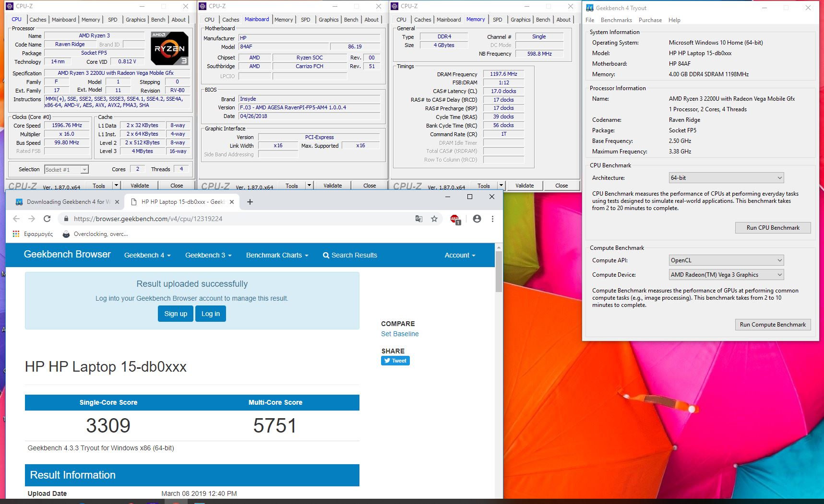Open Tools dropdown arrow in Mainboard window
The width and height of the screenshot is (824, 504).
tap(309, 186)
